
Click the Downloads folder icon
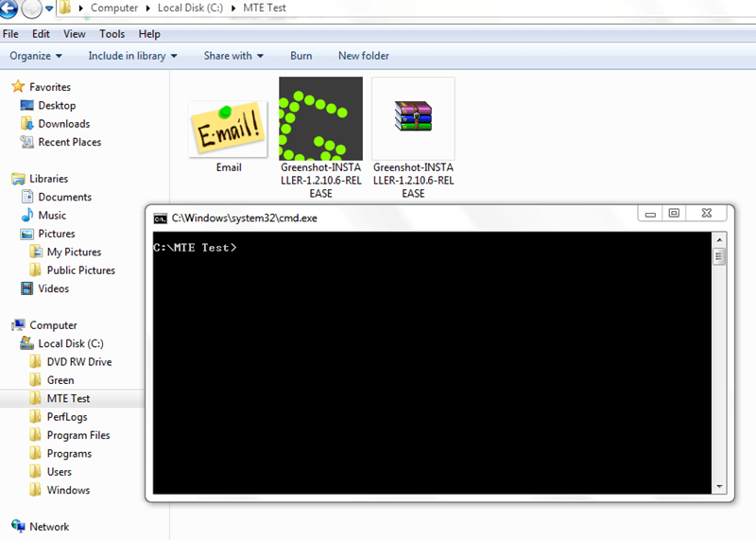tap(27, 124)
